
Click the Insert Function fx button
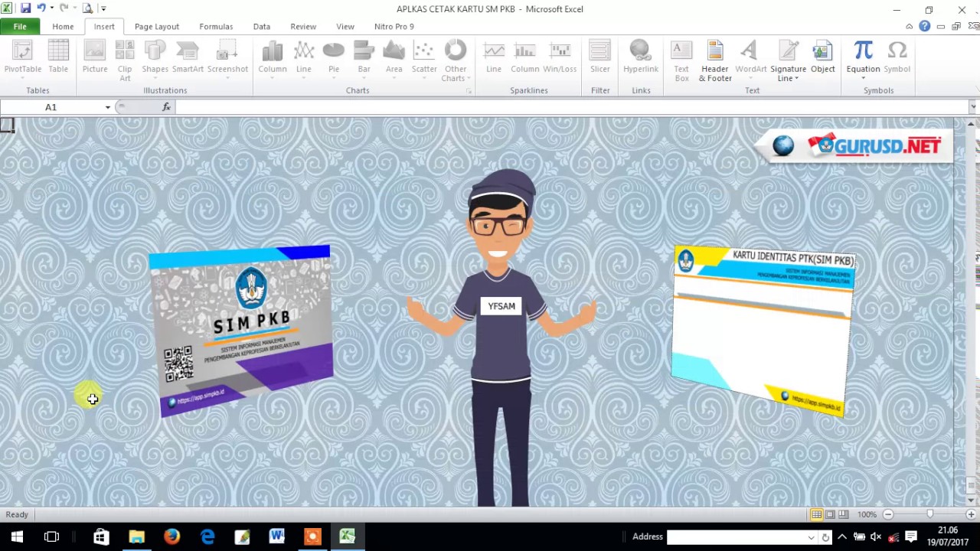[166, 107]
